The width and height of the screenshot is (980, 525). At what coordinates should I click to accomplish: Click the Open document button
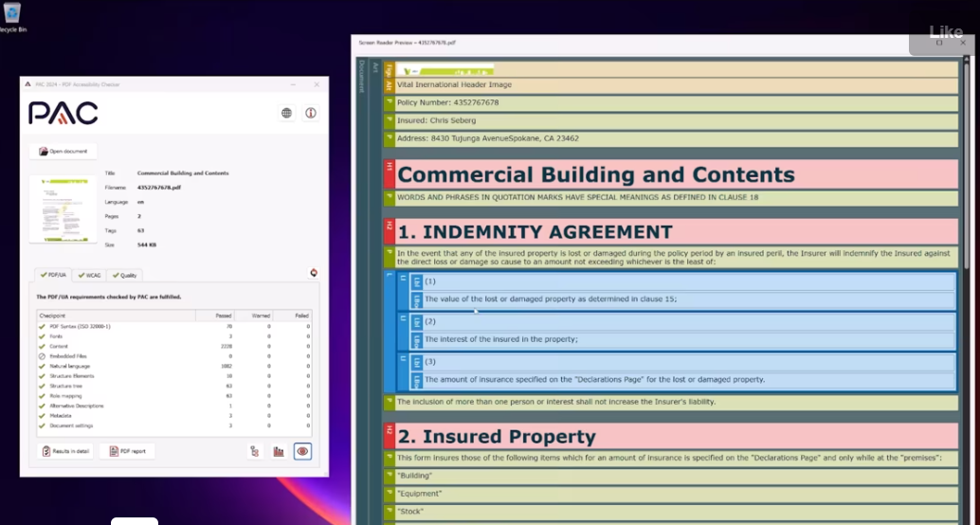click(64, 152)
